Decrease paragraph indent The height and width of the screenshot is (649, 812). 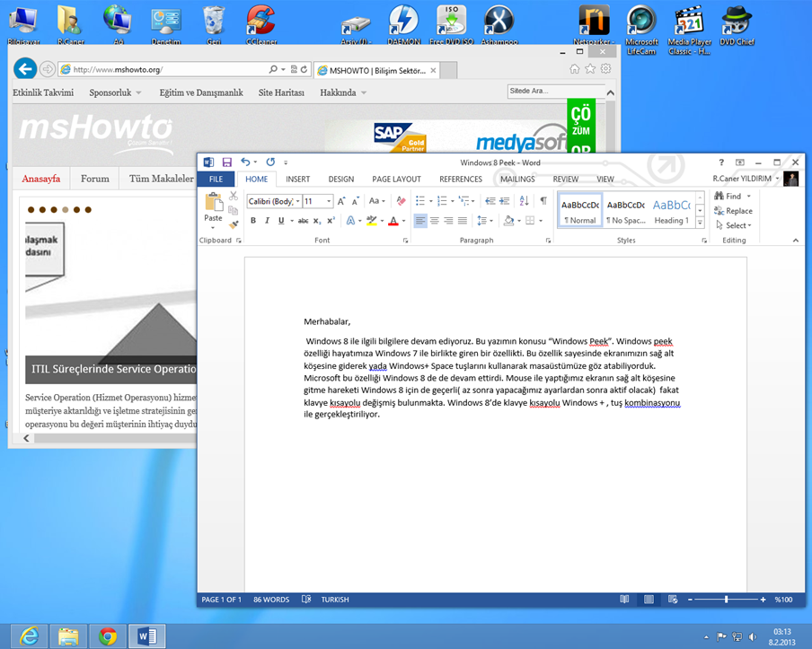(490, 201)
